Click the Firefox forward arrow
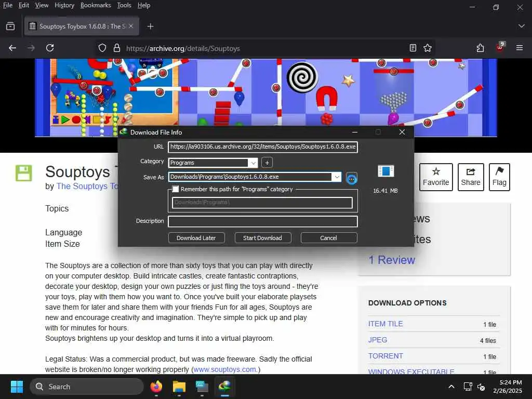Image resolution: width=532 pixels, height=399 pixels. [31, 48]
